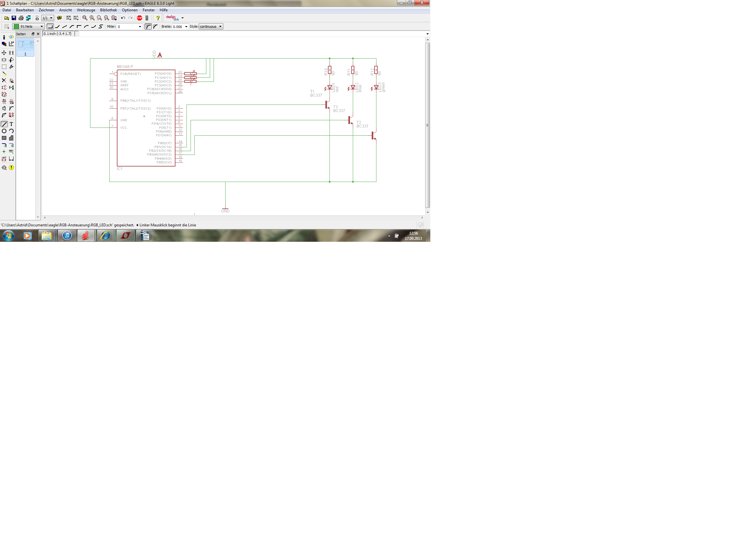Run the ERC check tool
This screenshot has height=544, width=756.
click(4, 168)
